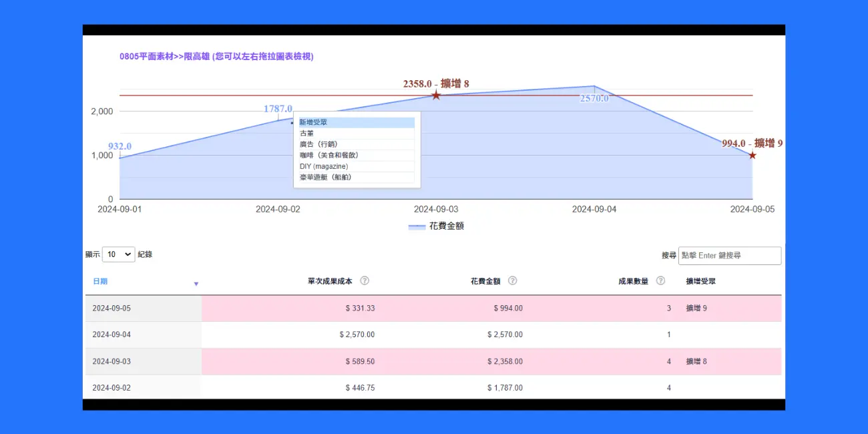Click the 2570.0 data point label
Image resolution: width=868 pixels, height=434 pixels.
(x=594, y=98)
